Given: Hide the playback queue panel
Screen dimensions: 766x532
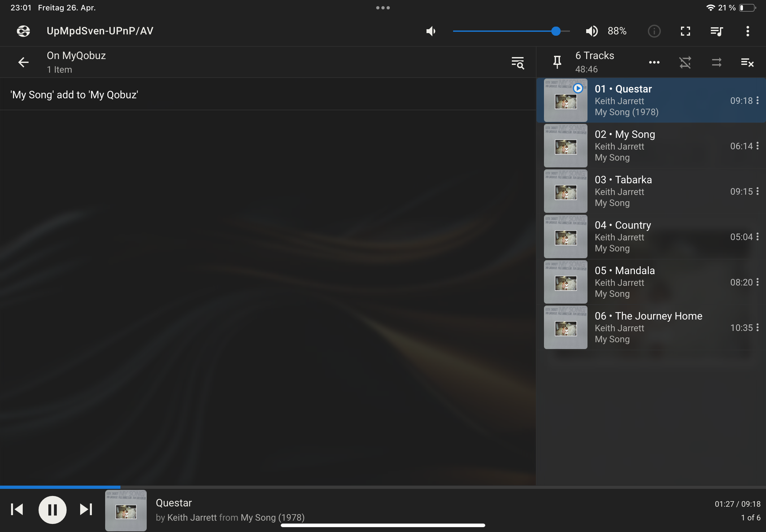Looking at the screenshot, I should (716, 31).
